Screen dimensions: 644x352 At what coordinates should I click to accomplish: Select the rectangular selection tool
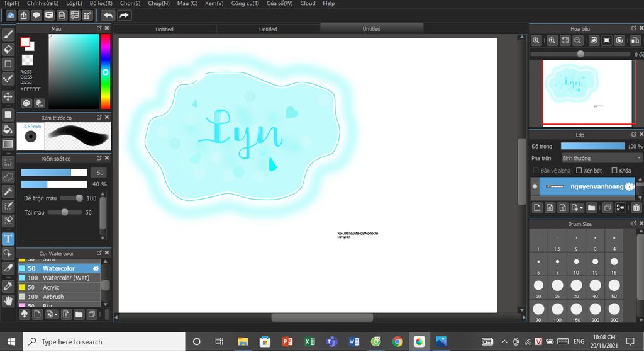coord(8,162)
